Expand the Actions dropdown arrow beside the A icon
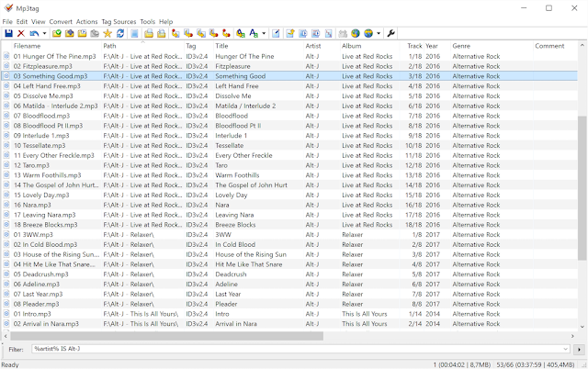Image resolution: width=588 pixels, height=369 pixels. [x=264, y=33]
